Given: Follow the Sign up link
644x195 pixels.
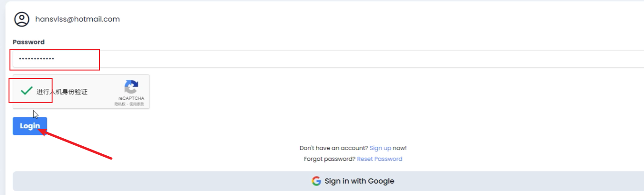Looking at the screenshot, I should pyautogui.click(x=380, y=148).
